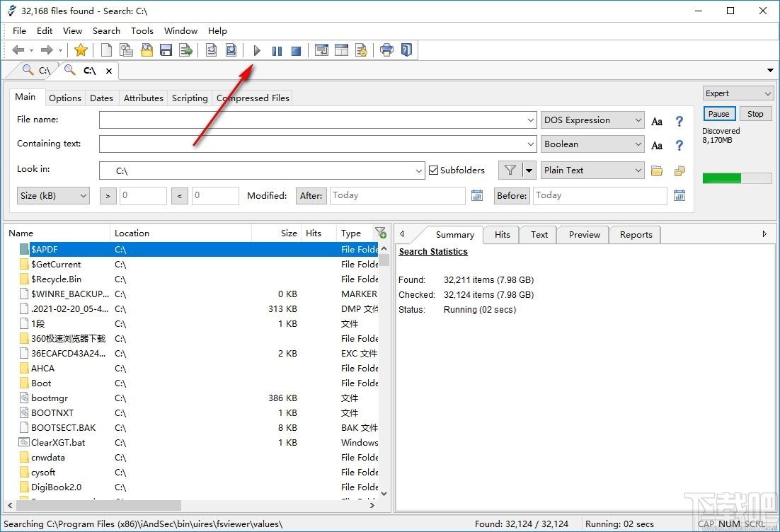Toggle the Modified Before button

[512, 196]
